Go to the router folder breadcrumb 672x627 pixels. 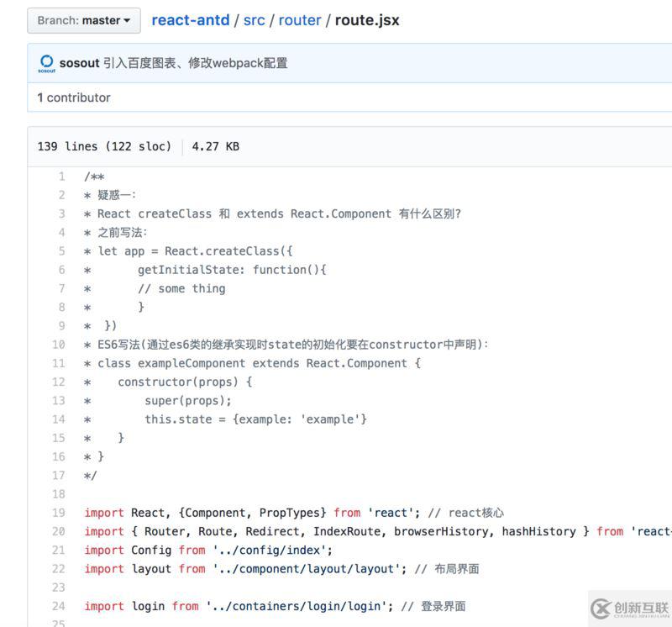coord(300,20)
